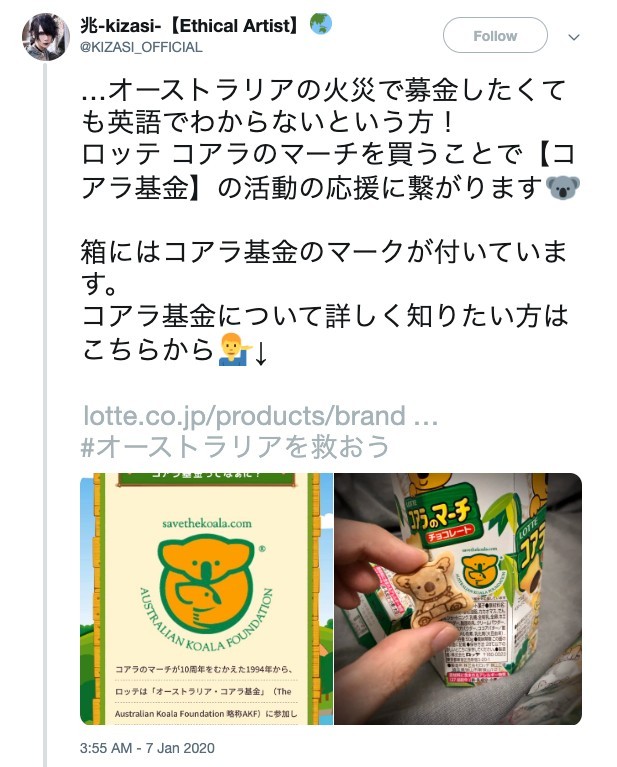Click the green sign atop left image
Image resolution: width=617 pixels, height=767 pixels.
coord(206,478)
